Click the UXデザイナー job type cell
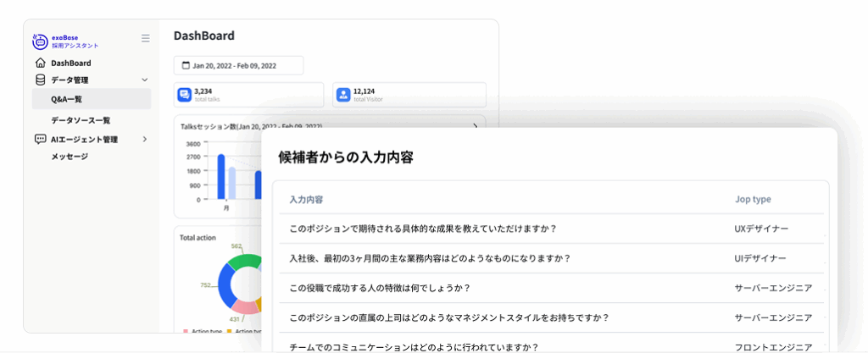 point(761,229)
